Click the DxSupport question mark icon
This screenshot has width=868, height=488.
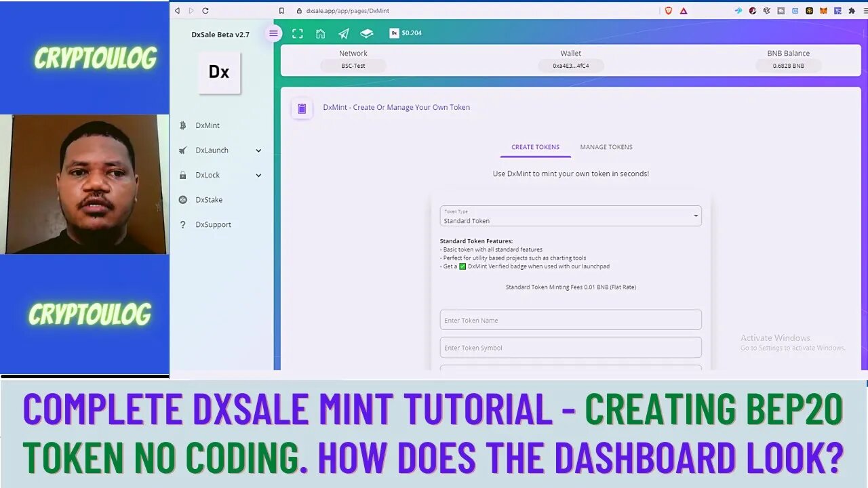tap(182, 224)
